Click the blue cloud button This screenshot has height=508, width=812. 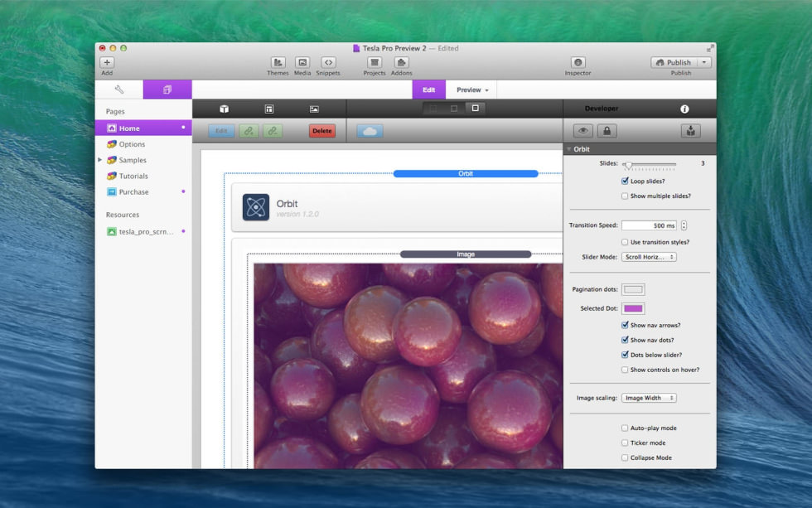(x=370, y=131)
